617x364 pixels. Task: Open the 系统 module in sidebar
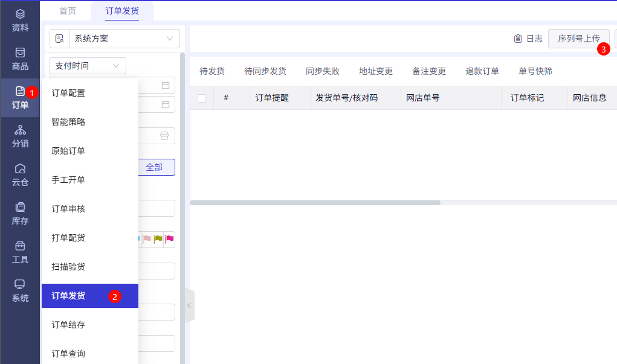(20, 291)
